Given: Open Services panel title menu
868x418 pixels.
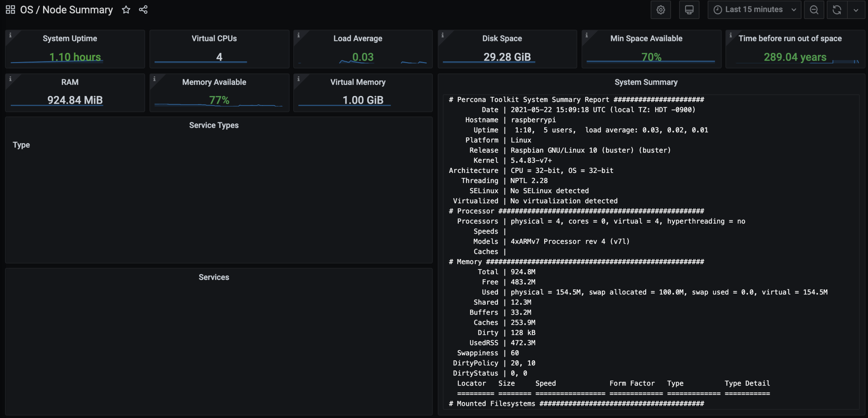Looking at the screenshot, I should click(214, 277).
